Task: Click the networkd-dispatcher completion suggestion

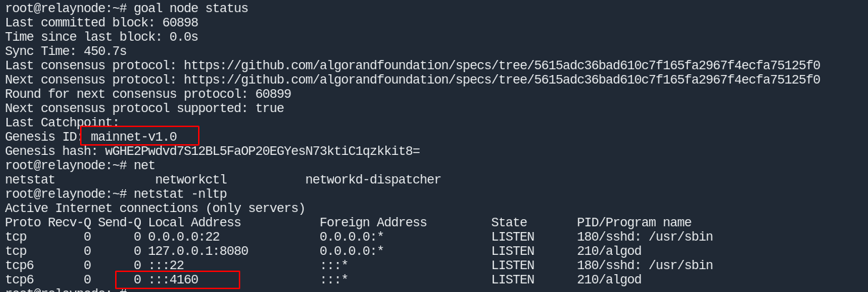Action: coord(373,180)
